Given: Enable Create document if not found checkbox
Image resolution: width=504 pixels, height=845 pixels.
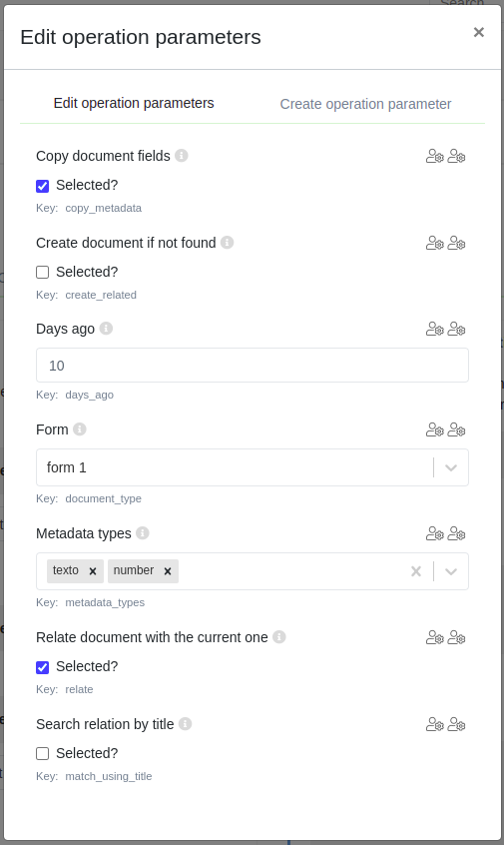Looking at the screenshot, I should point(43,272).
